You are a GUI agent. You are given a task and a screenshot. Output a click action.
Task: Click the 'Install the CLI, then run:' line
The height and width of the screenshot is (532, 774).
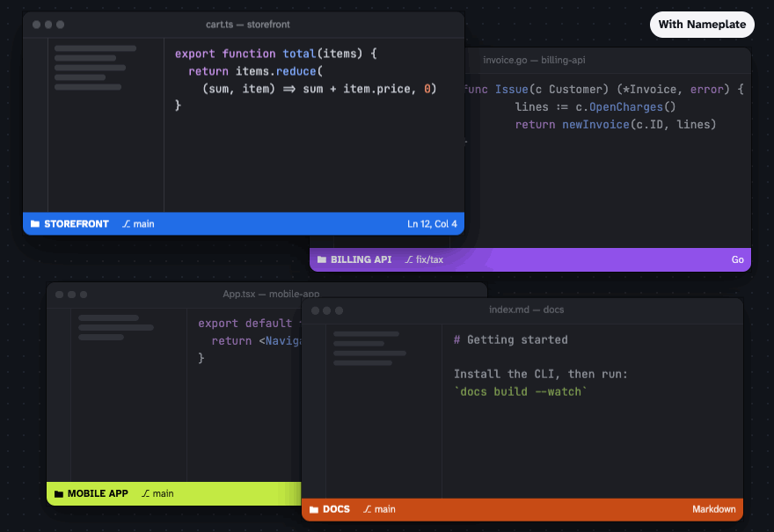[x=541, y=374]
